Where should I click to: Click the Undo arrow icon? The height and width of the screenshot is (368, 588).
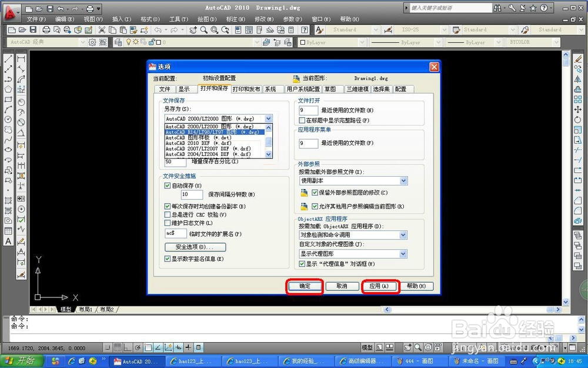tap(158, 29)
